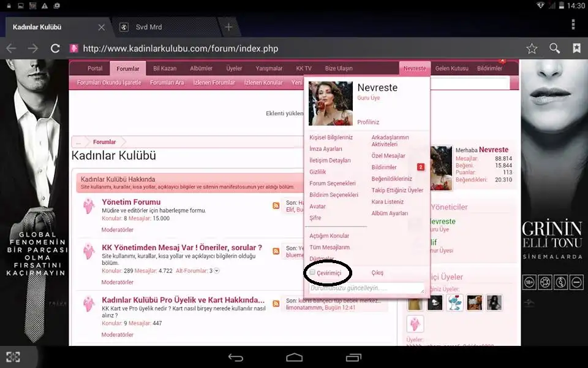Open the Bildirimler notifications menu
This screenshot has width=588, height=368.
tap(489, 68)
